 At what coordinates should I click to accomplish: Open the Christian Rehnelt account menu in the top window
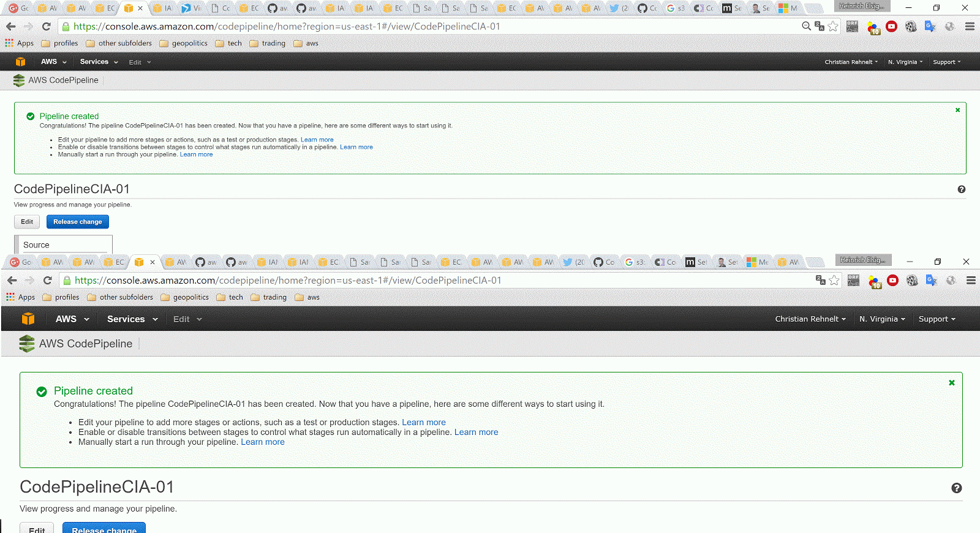tap(851, 62)
